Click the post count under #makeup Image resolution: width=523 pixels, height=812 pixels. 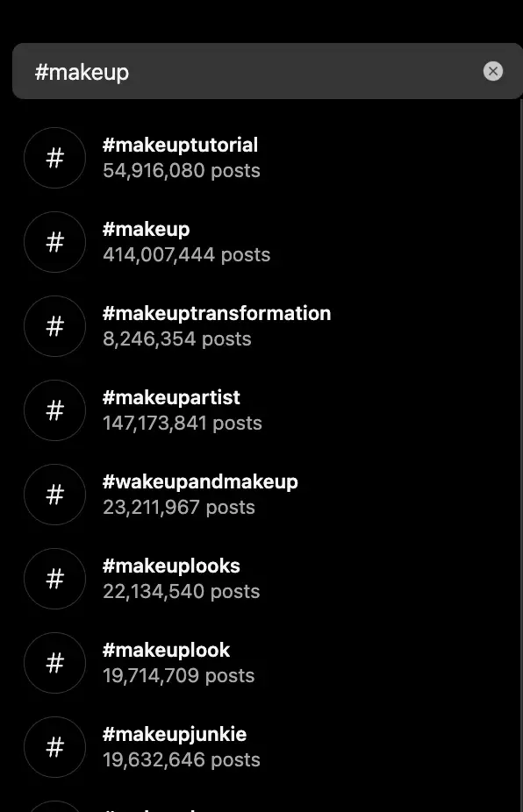[186, 255]
